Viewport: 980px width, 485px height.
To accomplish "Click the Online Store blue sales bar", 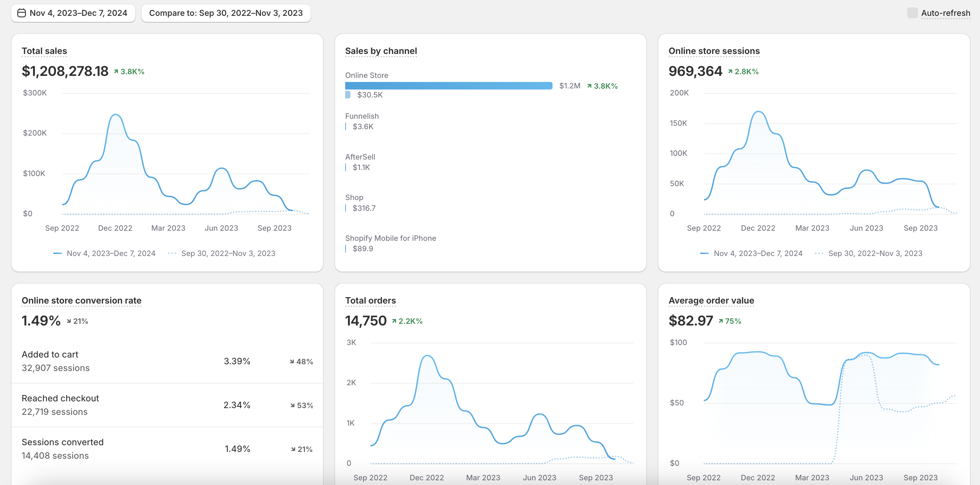I will (x=448, y=86).
